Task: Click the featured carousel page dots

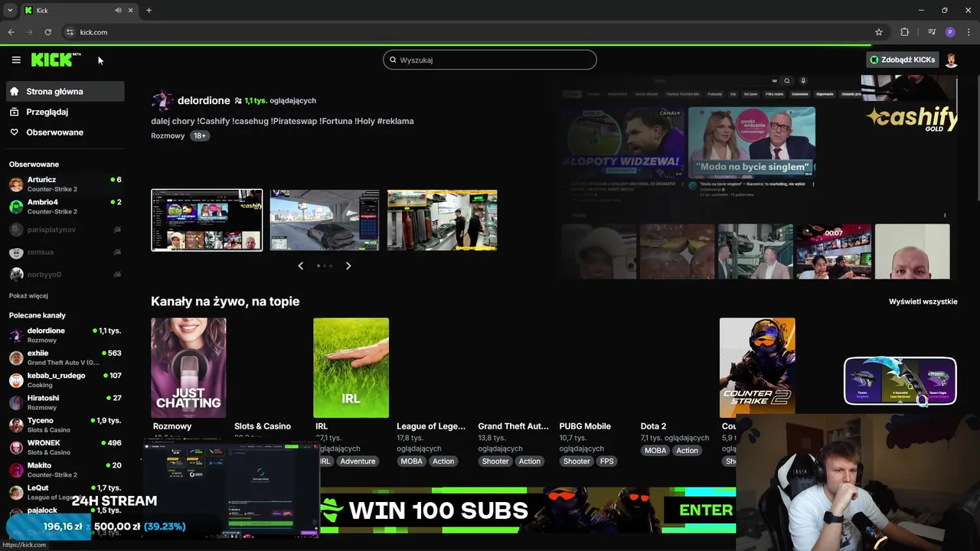Action: 325,266
